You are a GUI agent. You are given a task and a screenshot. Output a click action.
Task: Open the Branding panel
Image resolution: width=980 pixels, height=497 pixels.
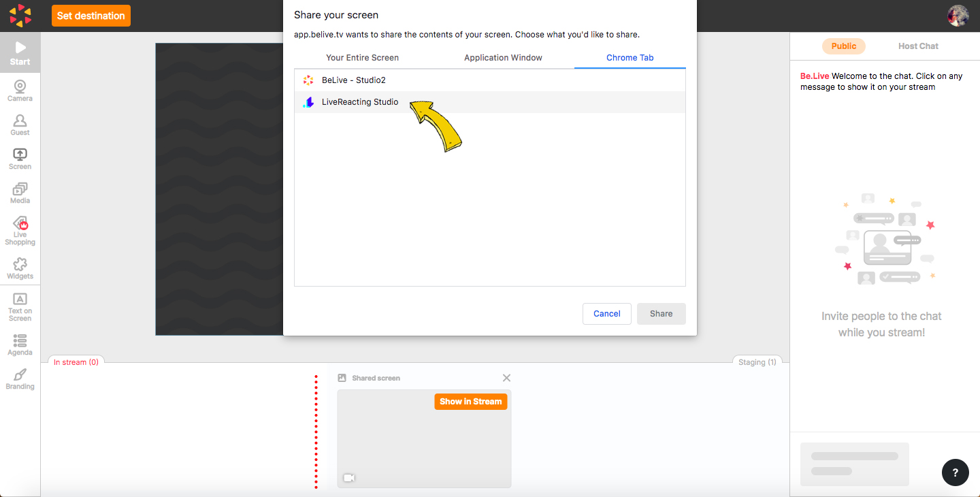coord(20,379)
